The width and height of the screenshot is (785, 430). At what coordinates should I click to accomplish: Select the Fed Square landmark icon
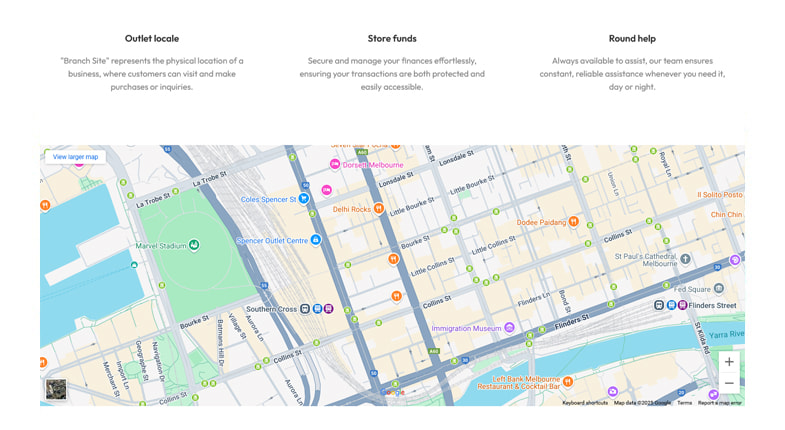pyautogui.click(x=718, y=289)
